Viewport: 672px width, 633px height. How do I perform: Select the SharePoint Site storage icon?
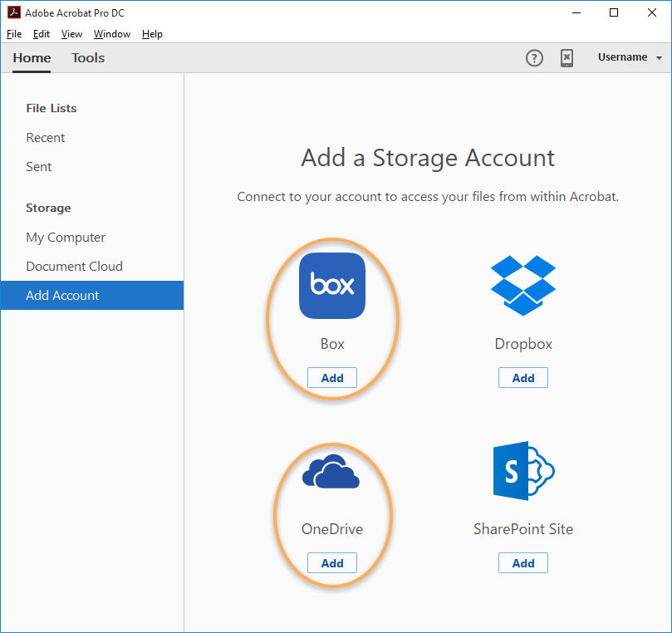(522, 471)
